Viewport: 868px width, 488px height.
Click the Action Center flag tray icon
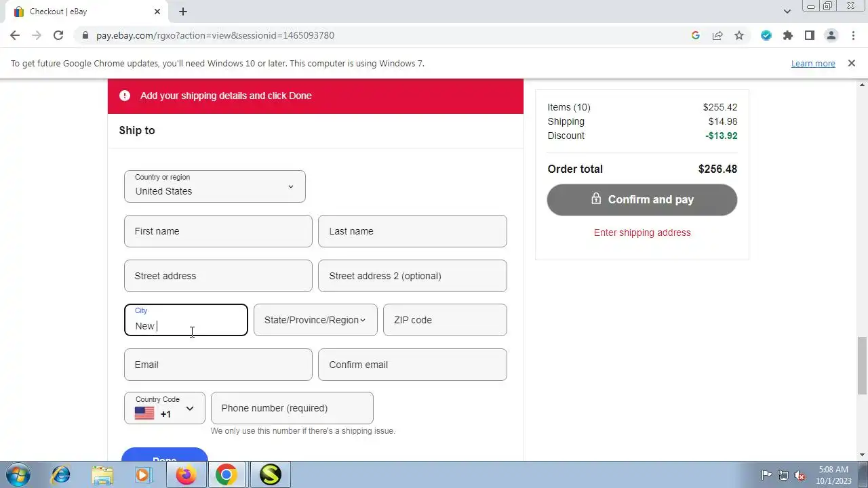[x=766, y=475]
